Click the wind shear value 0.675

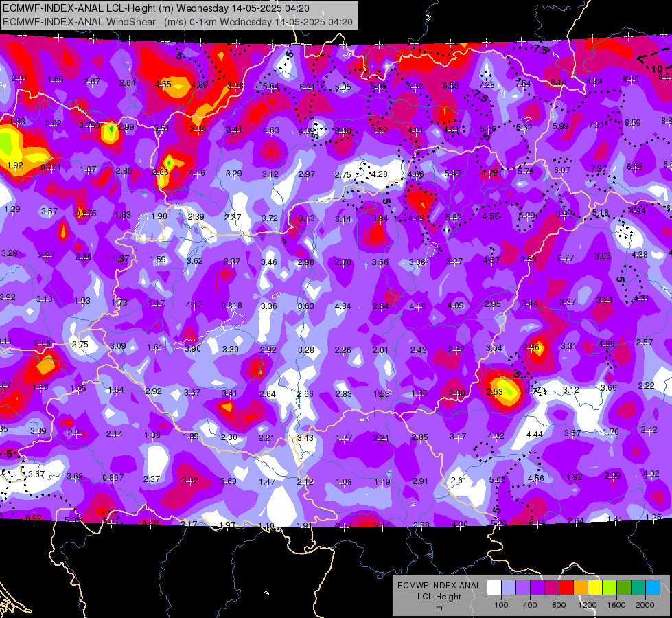click(86, 213)
